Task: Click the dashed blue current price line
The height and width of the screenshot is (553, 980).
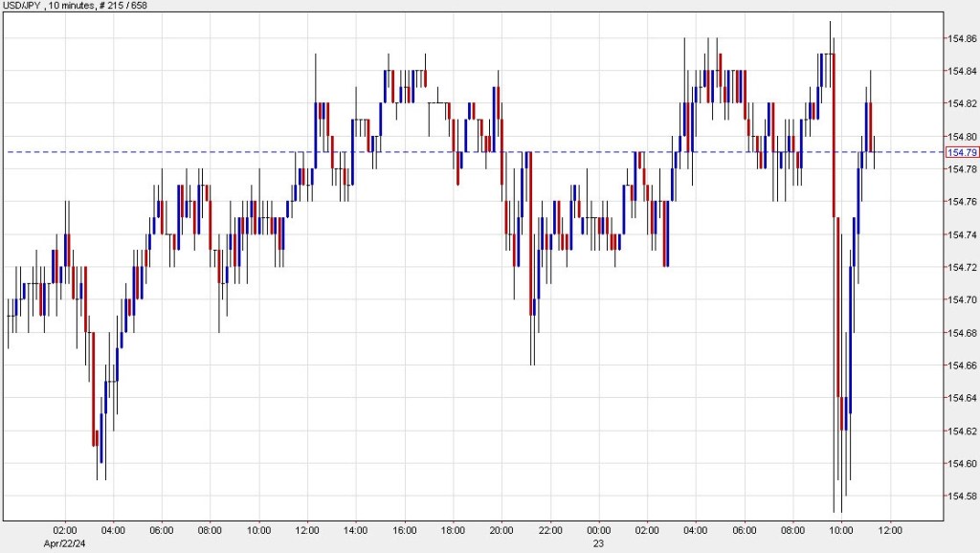Action: click(x=191, y=152)
